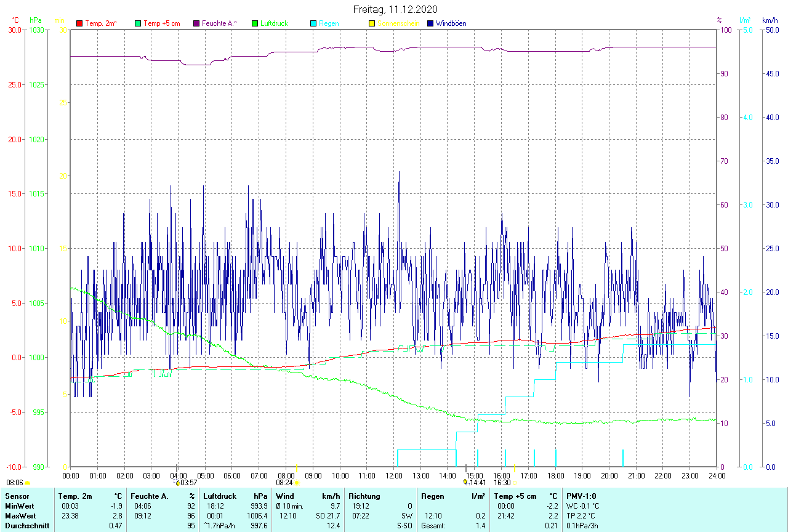Viewport: 788px width, 532px height.
Task: Click the purple Feuchte A. legend swatch
Action: [x=196, y=23]
